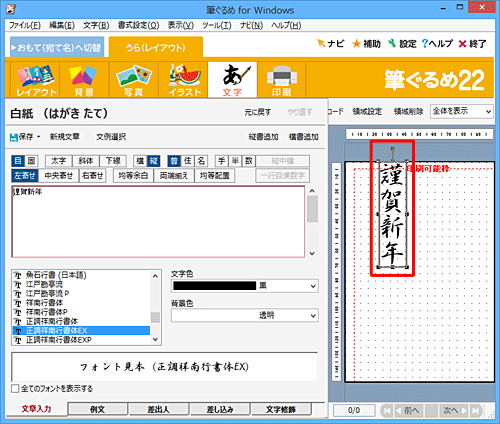
Task: Open the 表示(V) menu
Action: (x=181, y=25)
